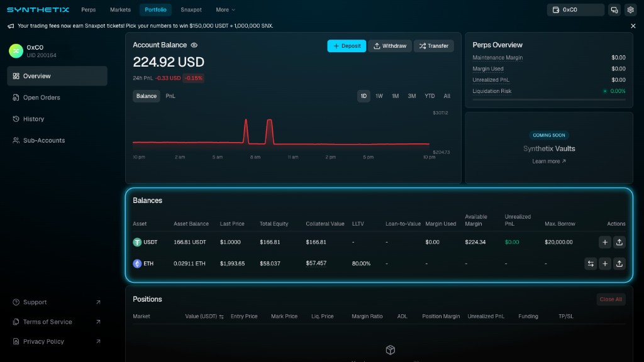644x362 pixels.
Task: Click the USDT token icon
Action: (137, 242)
